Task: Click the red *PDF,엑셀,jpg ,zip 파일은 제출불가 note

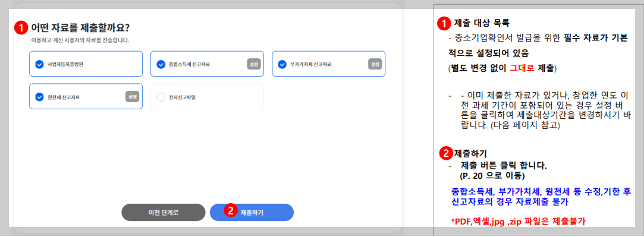Action: pyautogui.click(x=518, y=222)
